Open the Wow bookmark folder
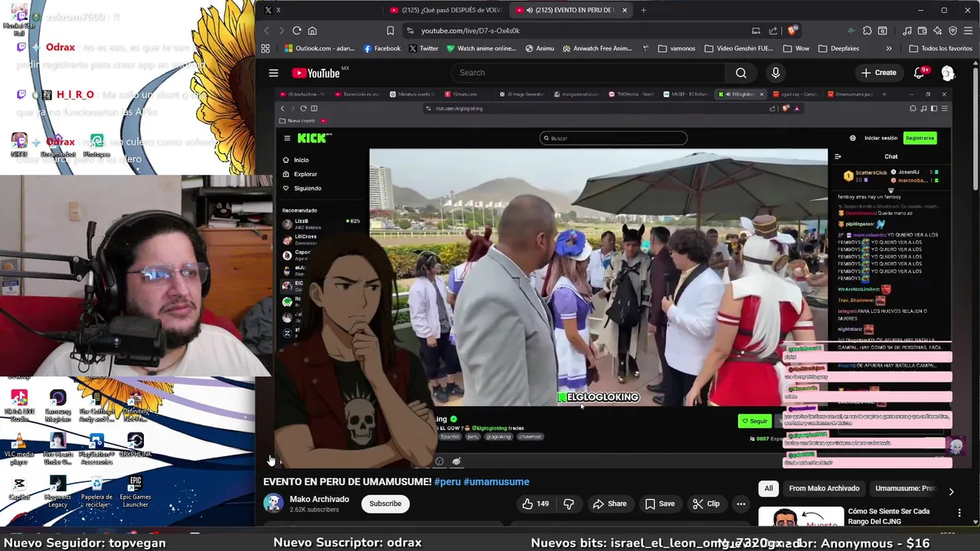Viewport: 980px width, 551px height. coord(795,48)
